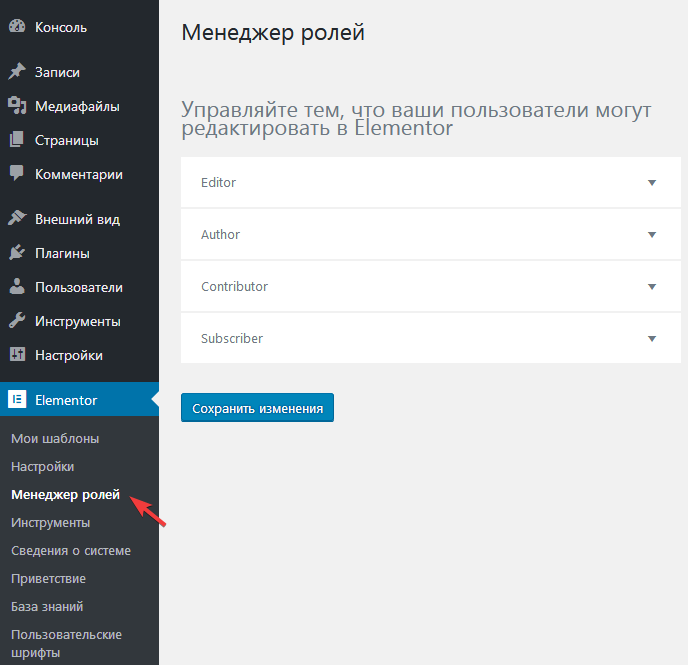
Task: Expand the Author role arrow
Action: (x=652, y=235)
